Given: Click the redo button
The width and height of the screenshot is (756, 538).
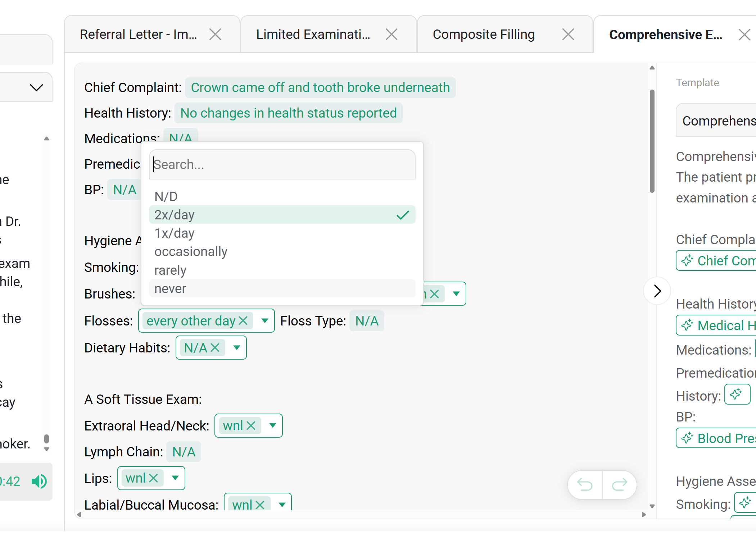Looking at the screenshot, I should [619, 485].
